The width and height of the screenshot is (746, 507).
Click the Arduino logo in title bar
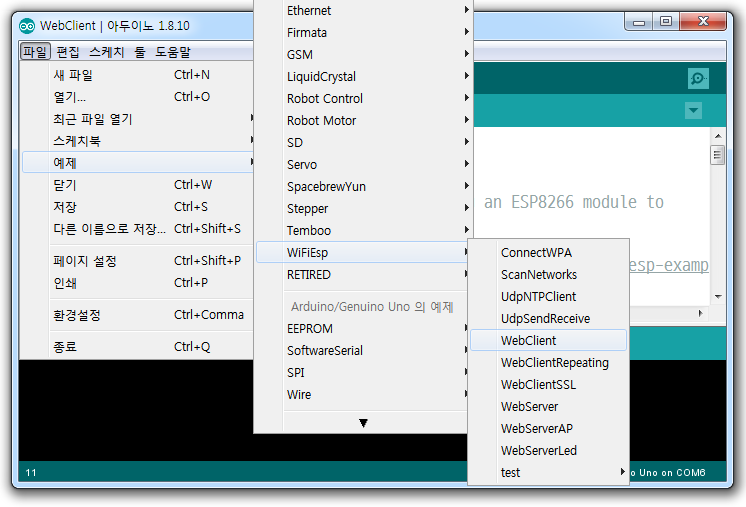point(27,26)
